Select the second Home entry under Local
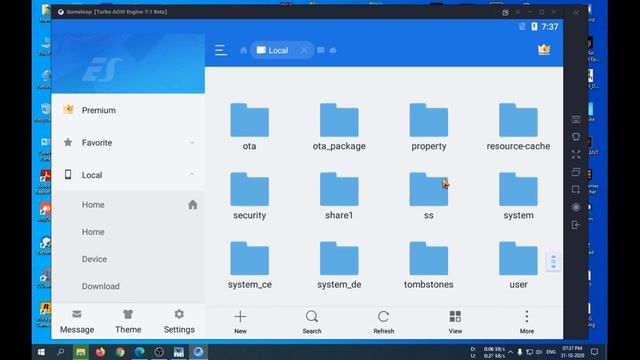 (x=128, y=232)
